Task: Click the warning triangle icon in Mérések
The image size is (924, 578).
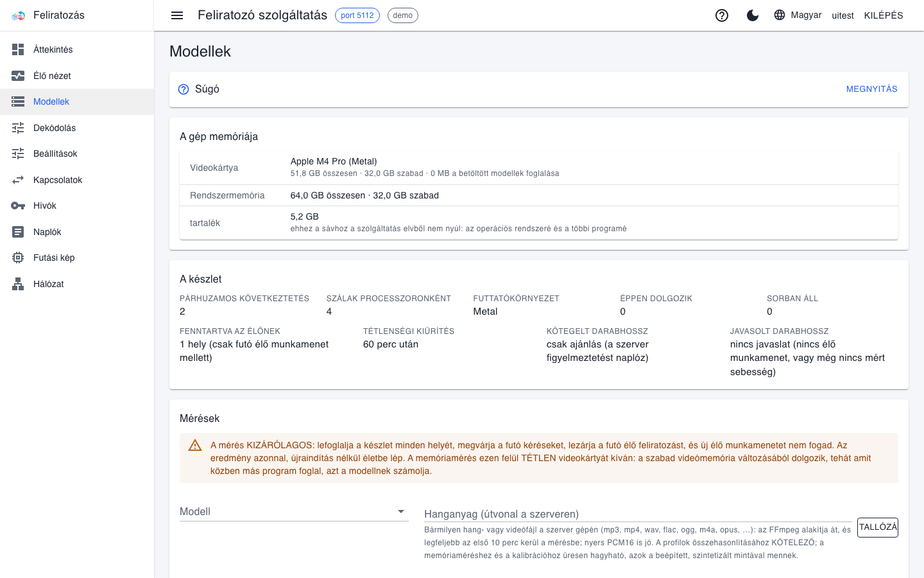Action: 195,445
